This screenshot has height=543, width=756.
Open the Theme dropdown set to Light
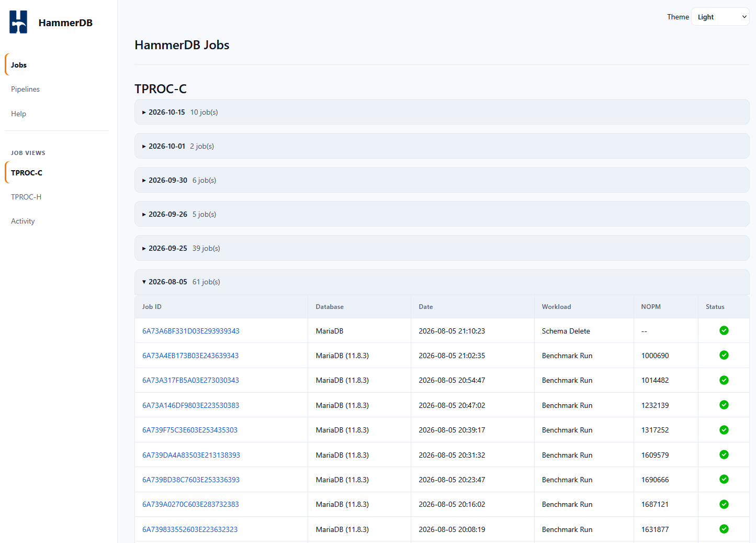click(720, 17)
